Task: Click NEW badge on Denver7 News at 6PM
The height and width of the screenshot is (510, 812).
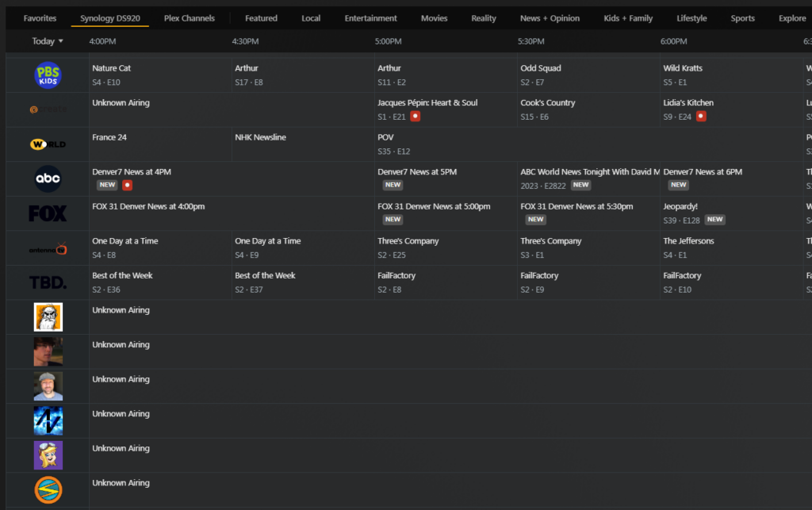Action: pos(679,185)
